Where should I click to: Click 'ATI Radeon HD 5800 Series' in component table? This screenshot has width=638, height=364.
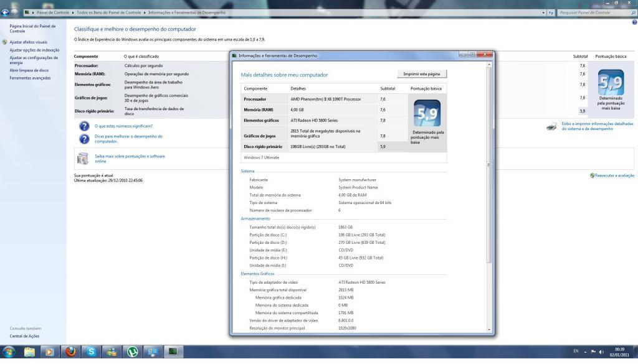(314, 120)
